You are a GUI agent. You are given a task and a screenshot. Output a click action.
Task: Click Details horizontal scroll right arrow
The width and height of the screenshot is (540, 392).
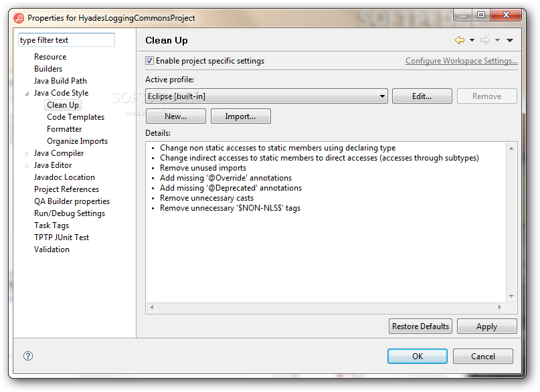(x=500, y=307)
